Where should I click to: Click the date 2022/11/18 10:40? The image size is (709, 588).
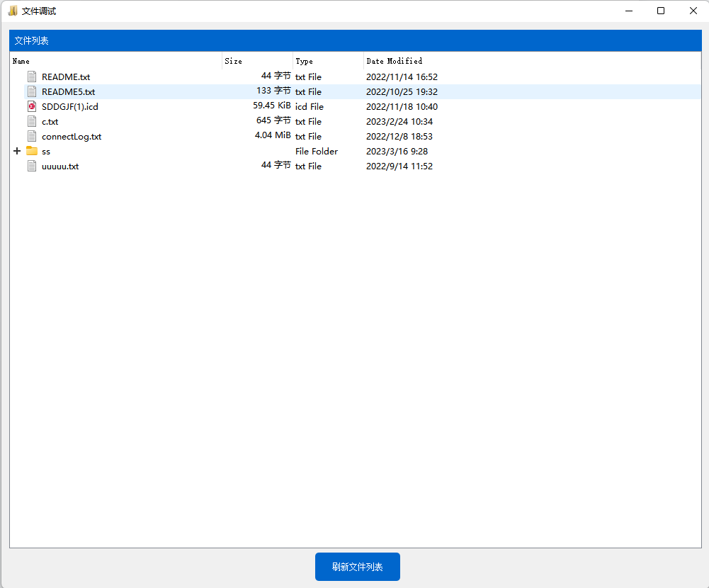pyautogui.click(x=402, y=107)
